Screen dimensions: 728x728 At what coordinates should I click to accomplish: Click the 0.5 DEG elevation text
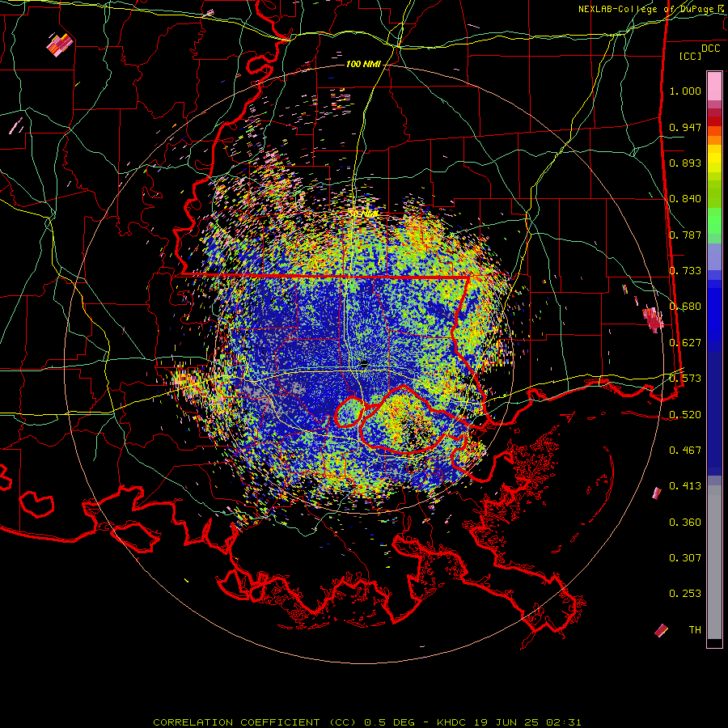click(x=388, y=722)
